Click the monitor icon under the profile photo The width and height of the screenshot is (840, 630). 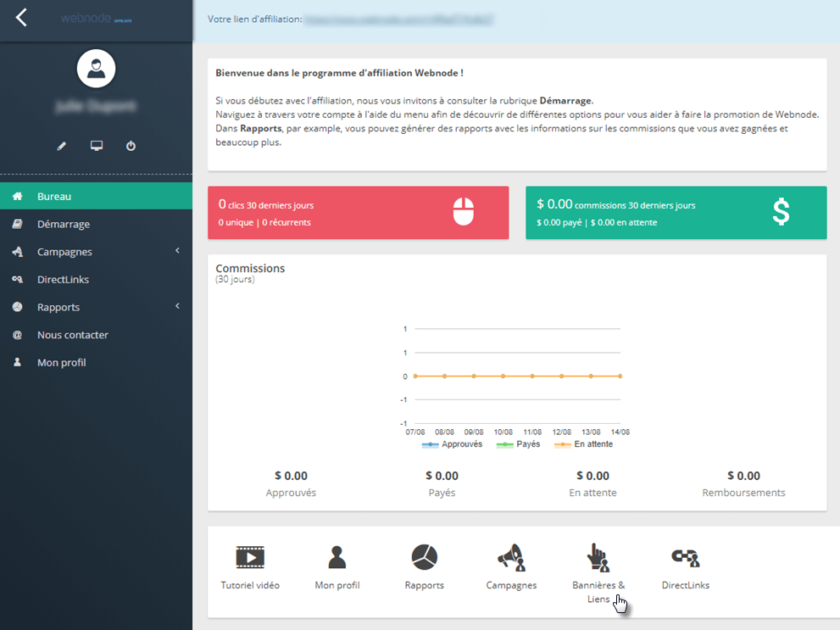coord(96,145)
